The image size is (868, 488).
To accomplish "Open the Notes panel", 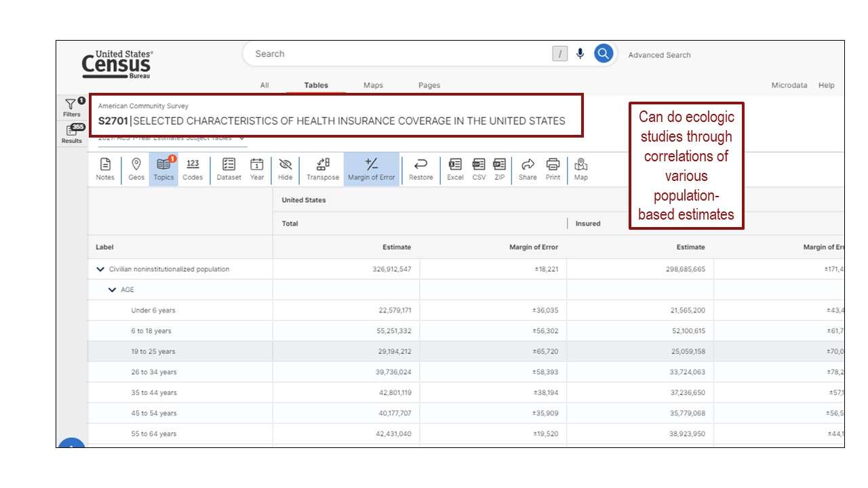I will tap(105, 168).
